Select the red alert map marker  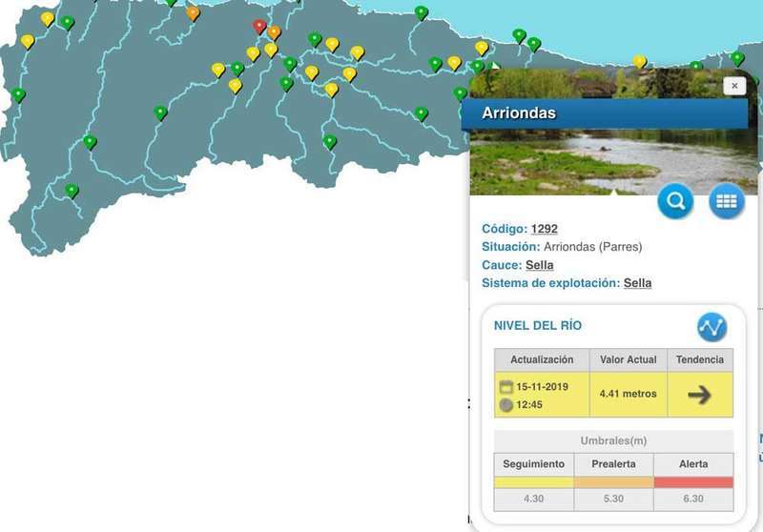(259, 27)
